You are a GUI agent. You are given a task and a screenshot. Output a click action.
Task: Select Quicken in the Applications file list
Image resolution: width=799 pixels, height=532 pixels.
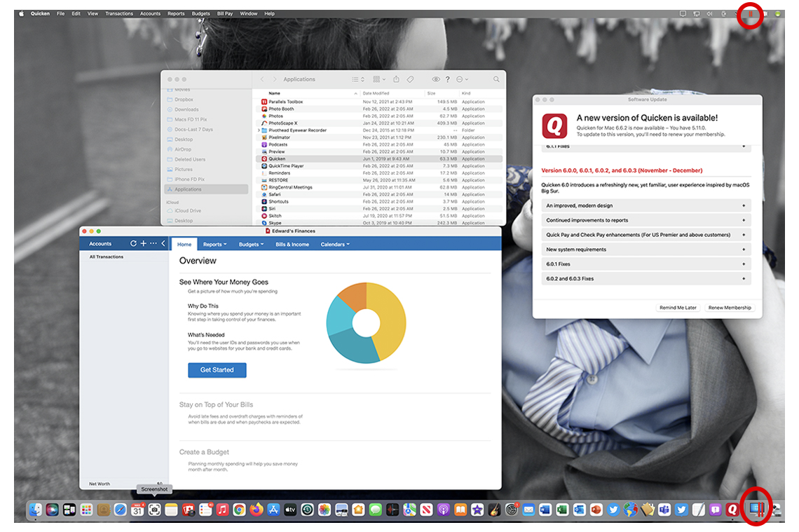278,159
